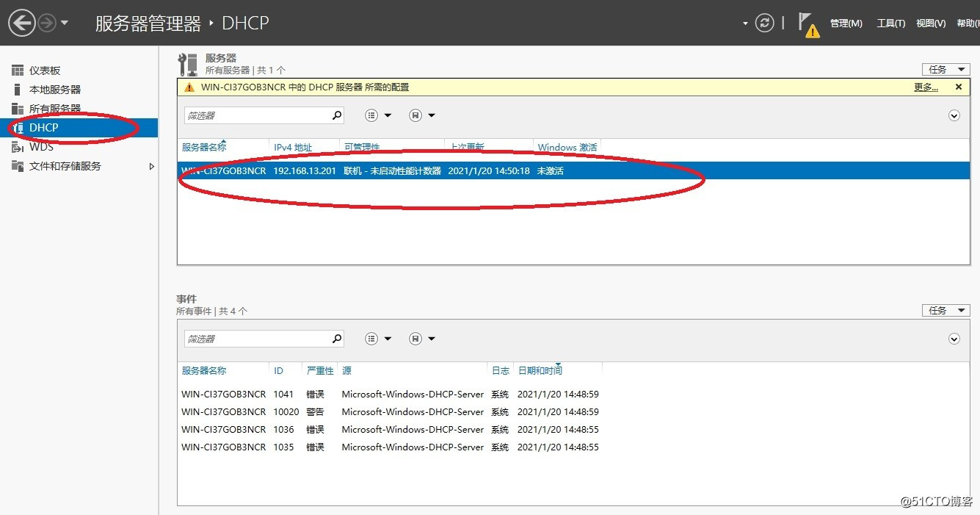The height and width of the screenshot is (515, 980).
Task: Open the 帮助 menu
Action: coord(968,24)
